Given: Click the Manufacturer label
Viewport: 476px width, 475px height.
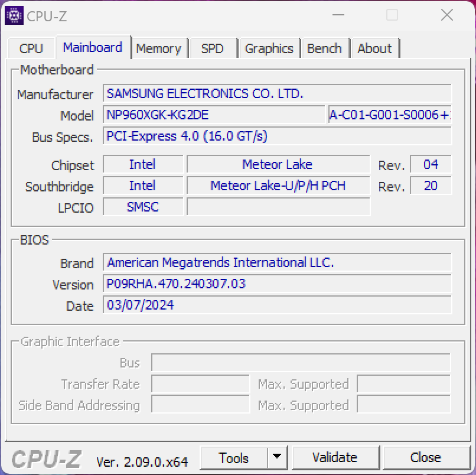Looking at the screenshot, I should click(56, 95).
